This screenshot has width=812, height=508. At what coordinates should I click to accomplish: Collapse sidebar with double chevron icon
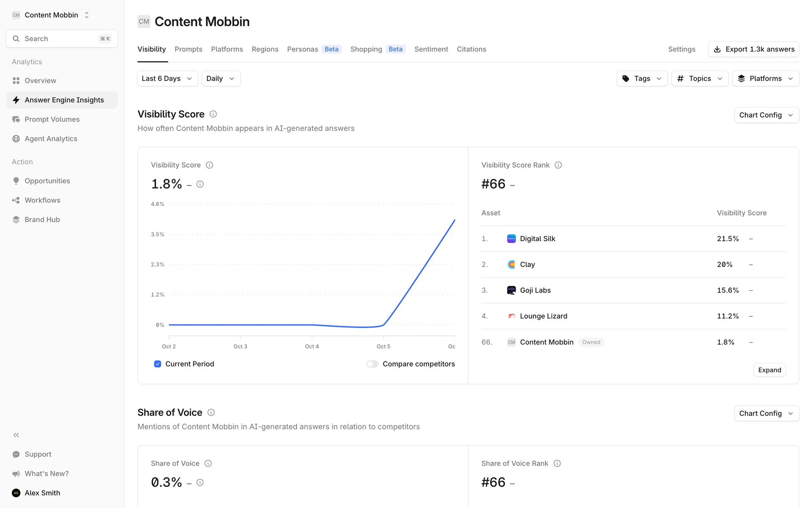[16, 435]
